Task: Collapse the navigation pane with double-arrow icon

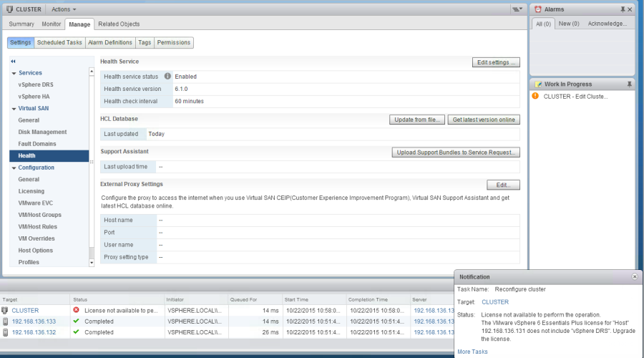Action: [14, 62]
